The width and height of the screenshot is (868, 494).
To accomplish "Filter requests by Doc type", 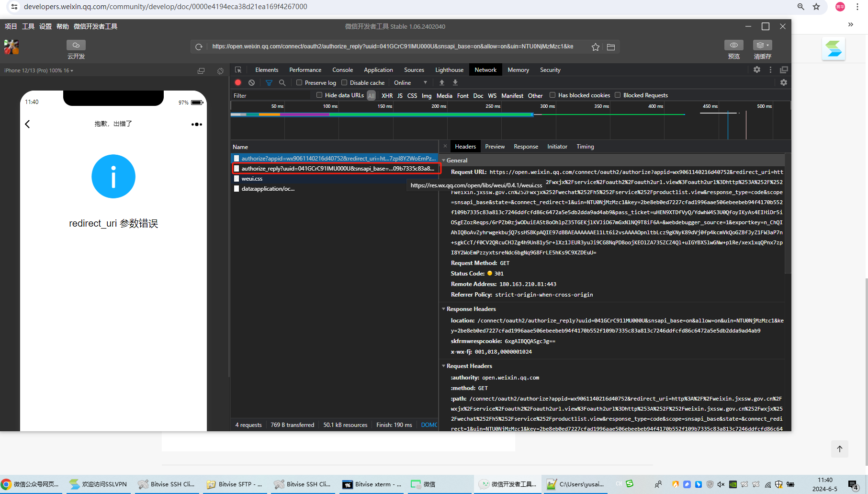I will (x=478, y=96).
